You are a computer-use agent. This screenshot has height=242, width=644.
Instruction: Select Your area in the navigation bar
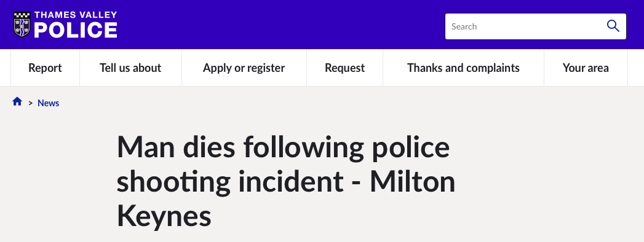[586, 68]
